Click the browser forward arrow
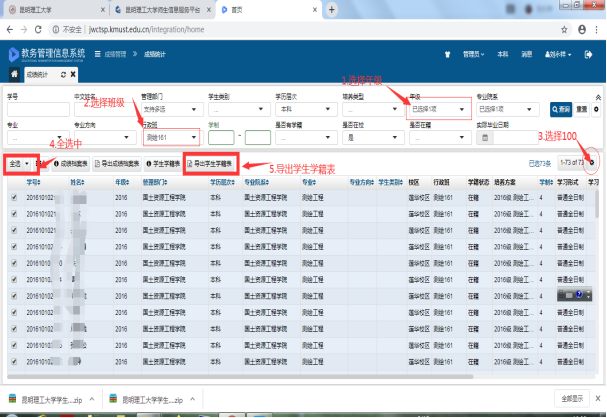The height and width of the screenshot is (418, 607). click(24, 30)
